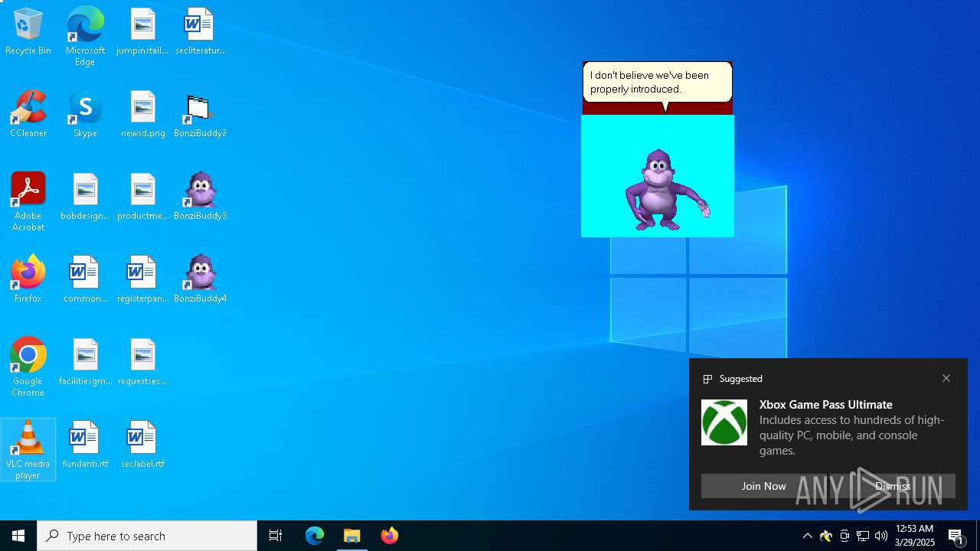980x551 pixels.
Task: Open the volume control tray icon
Action: tap(881, 536)
